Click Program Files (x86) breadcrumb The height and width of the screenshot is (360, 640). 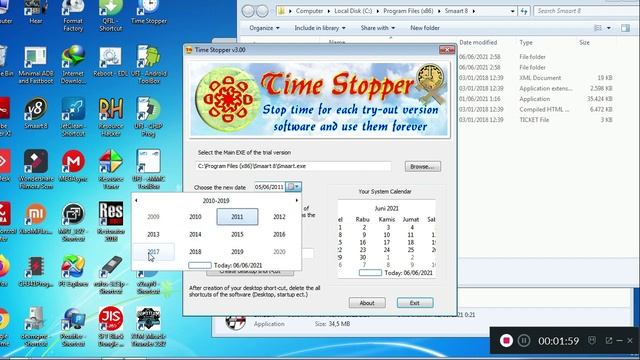408,11
